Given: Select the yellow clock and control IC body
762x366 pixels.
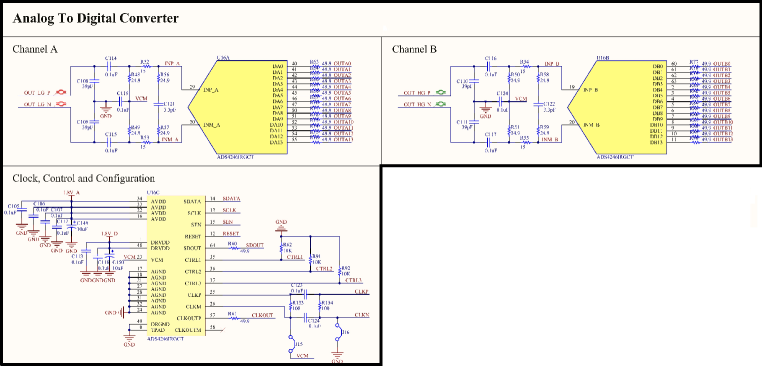Looking at the screenshot, I should click(177, 265).
